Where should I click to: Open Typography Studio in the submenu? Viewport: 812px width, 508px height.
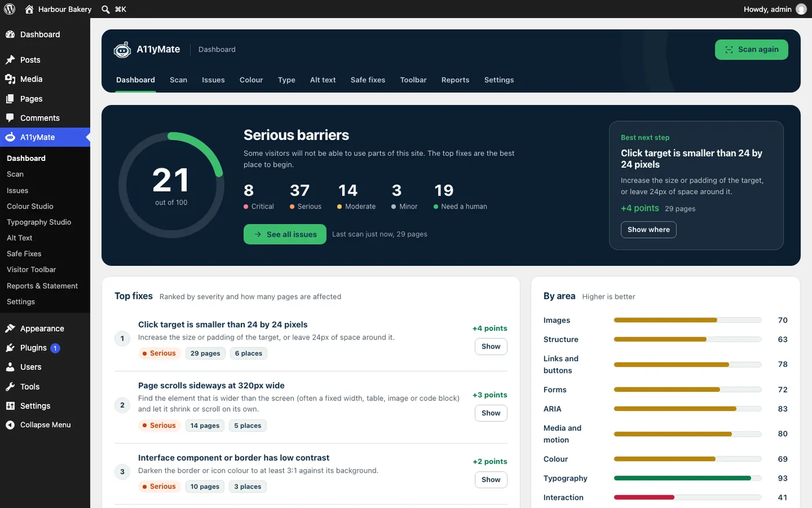coord(39,222)
